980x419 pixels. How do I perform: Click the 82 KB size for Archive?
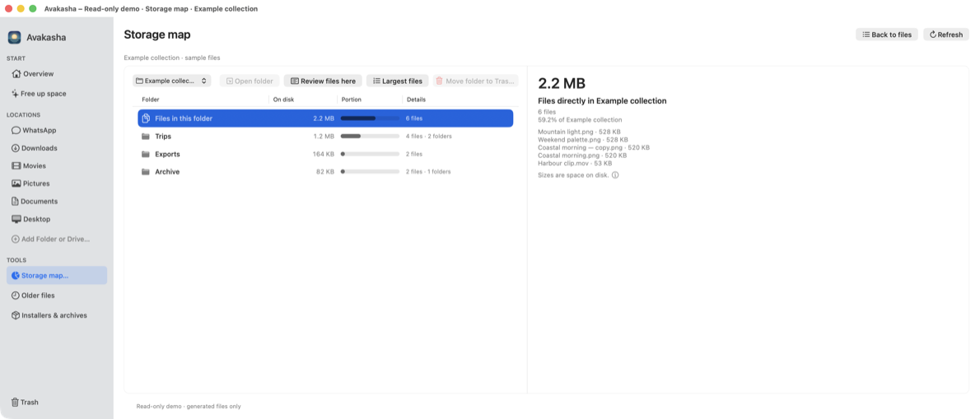325,172
